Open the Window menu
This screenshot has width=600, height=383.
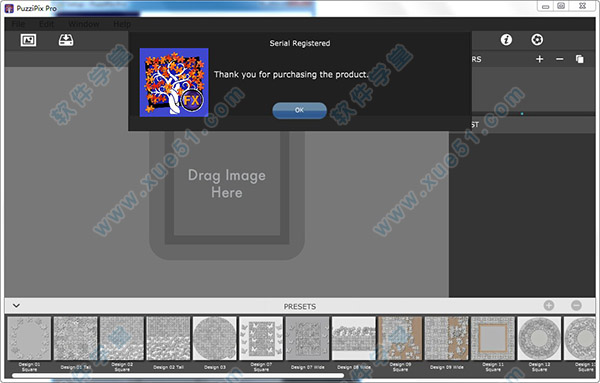click(x=84, y=24)
